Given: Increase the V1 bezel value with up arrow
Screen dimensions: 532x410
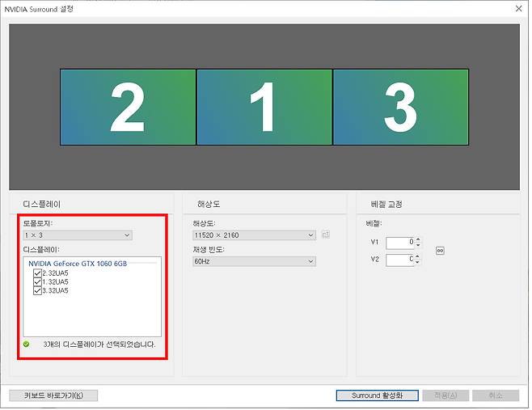Looking at the screenshot, I should 418,239.
